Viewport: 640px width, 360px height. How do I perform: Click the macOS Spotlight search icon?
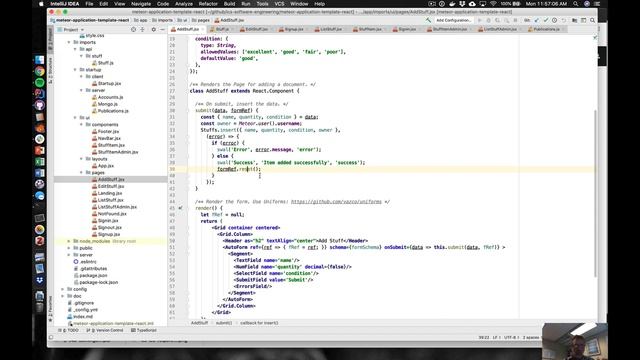point(576,4)
